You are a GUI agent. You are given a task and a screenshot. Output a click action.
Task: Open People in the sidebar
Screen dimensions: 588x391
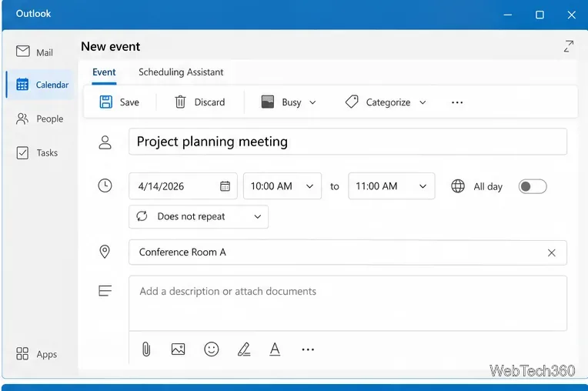[x=39, y=119]
